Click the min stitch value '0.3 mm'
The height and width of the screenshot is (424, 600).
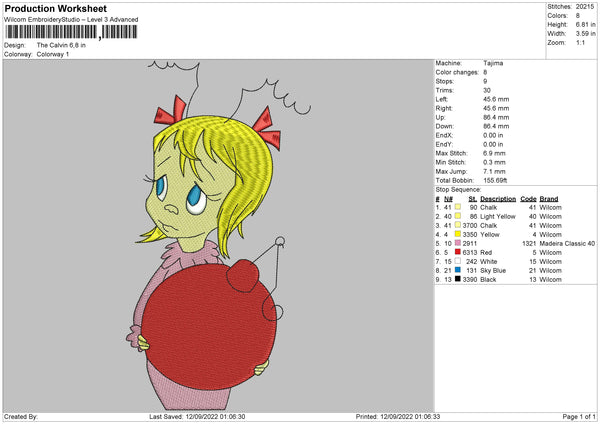pyautogui.click(x=494, y=162)
